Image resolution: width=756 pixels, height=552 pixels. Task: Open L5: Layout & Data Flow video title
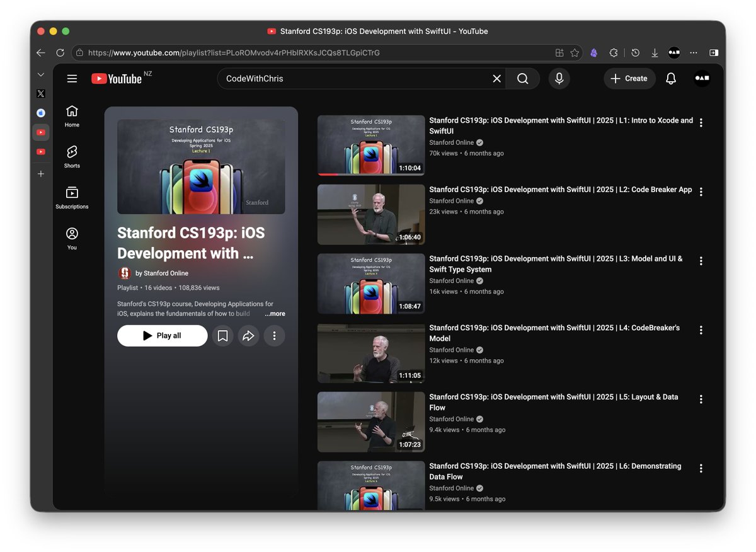[x=554, y=402]
